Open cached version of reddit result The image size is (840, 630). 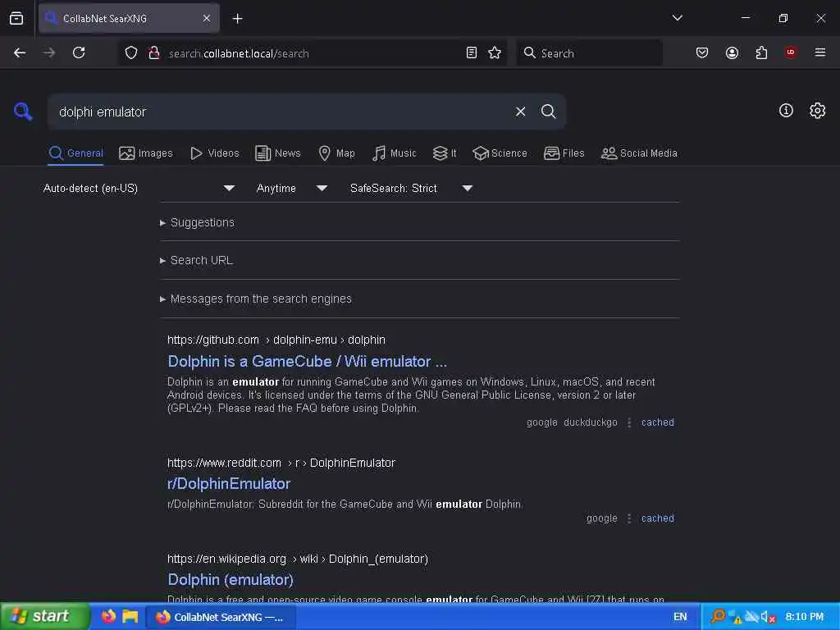[x=657, y=518]
